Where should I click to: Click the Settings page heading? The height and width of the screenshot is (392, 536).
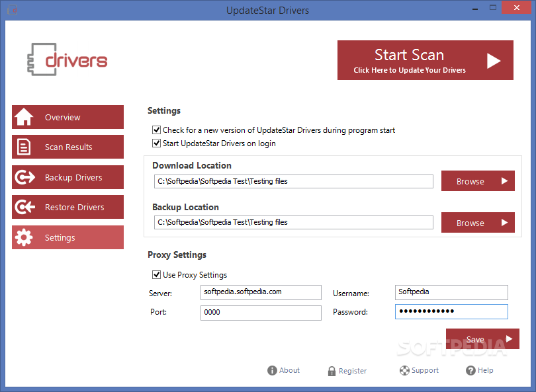coord(164,110)
